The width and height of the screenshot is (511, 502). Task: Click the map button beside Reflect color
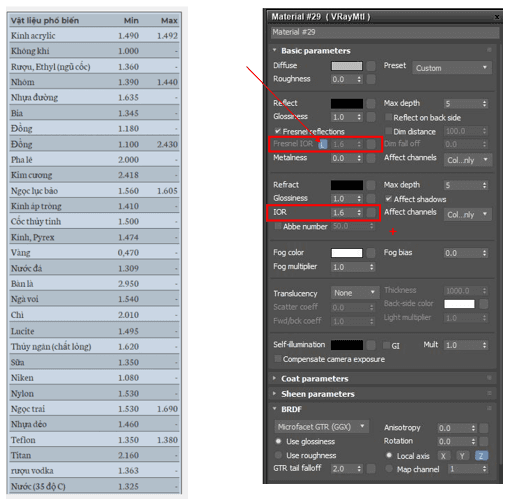(371, 104)
